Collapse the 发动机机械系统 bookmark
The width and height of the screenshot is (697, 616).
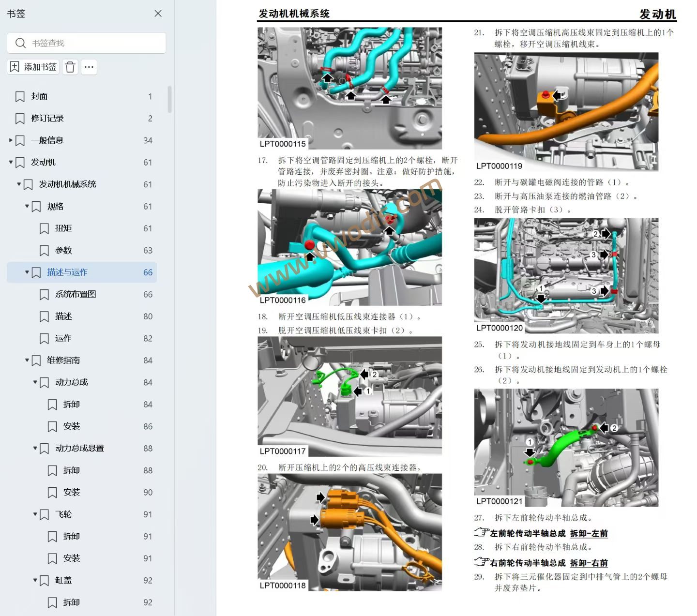coord(19,184)
